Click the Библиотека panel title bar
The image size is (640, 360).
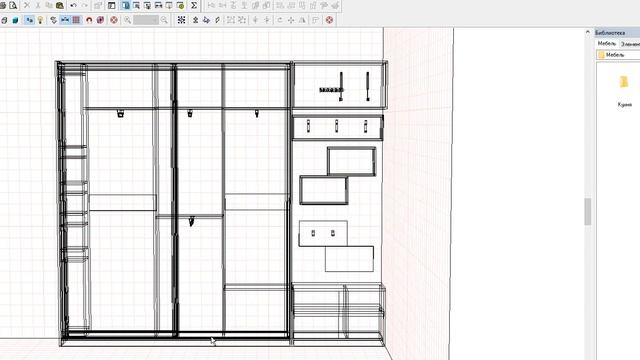click(x=617, y=33)
